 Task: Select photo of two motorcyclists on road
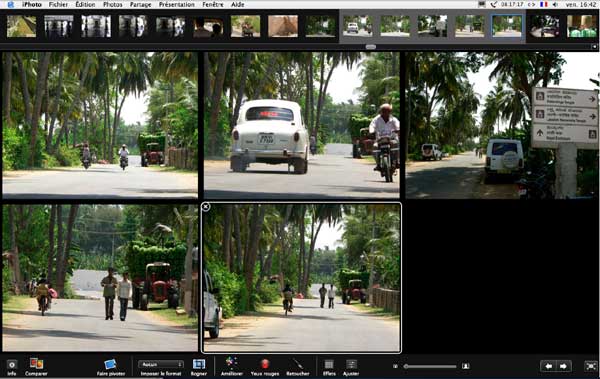coord(100,125)
